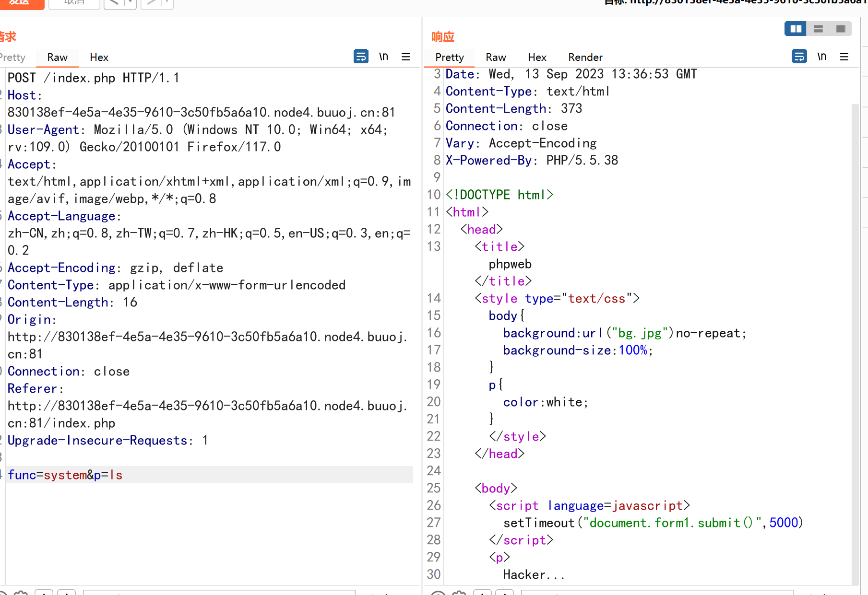
Task: Switch response view to Pretty tab
Action: (450, 58)
